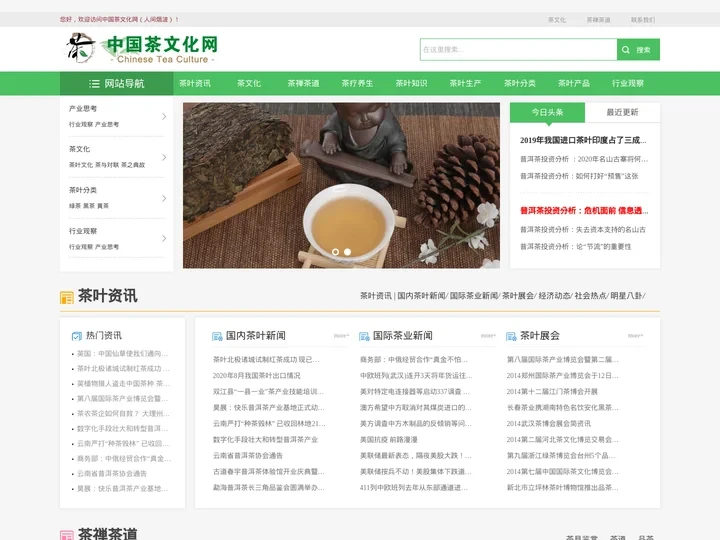Click the tea cup carousel banner image
The width and height of the screenshot is (720, 540).
(341, 185)
